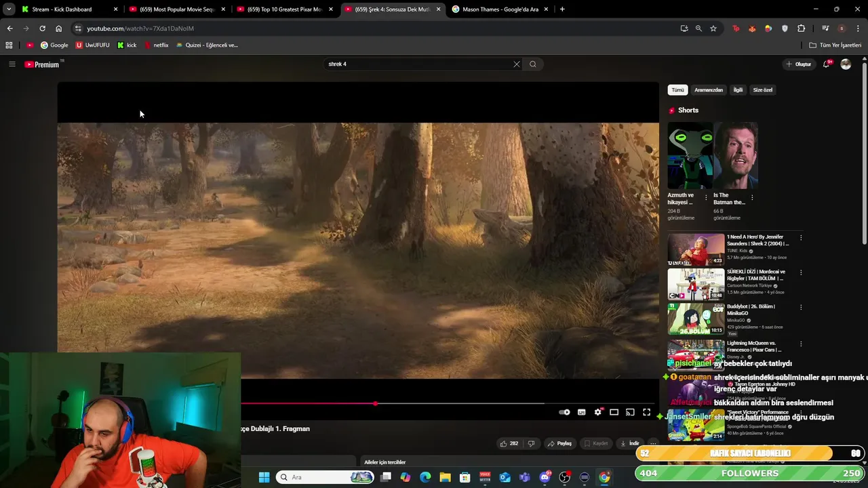Switch to Stream - Kick Dashboard tab
This screenshot has width=868, height=488.
pyautogui.click(x=70, y=9)
